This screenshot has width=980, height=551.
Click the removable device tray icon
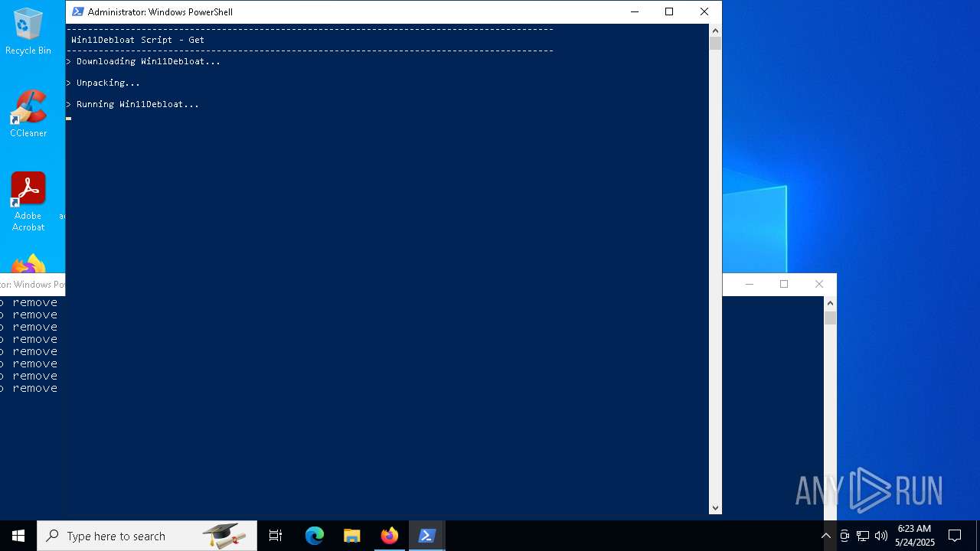click(x=844, y=536)
